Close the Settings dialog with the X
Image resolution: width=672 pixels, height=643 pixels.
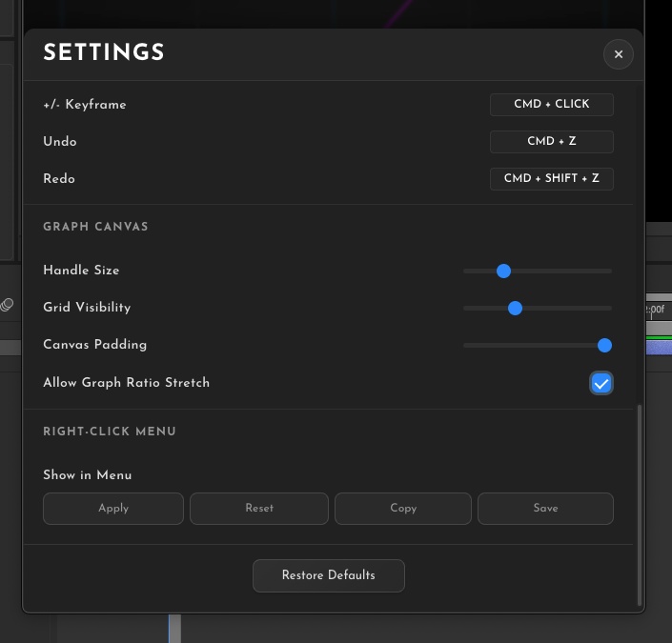click(x=618, y=55)
